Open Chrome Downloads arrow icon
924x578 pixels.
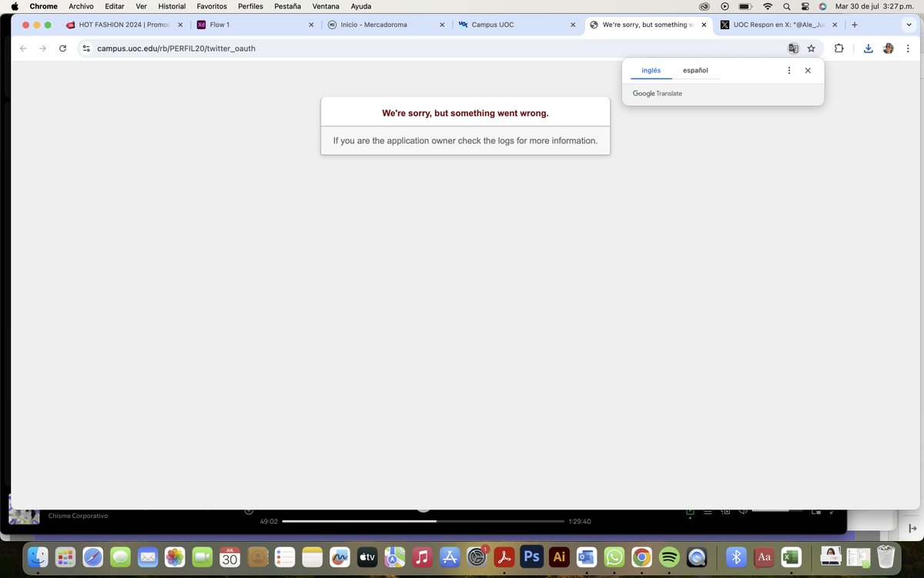pos(868,48)
